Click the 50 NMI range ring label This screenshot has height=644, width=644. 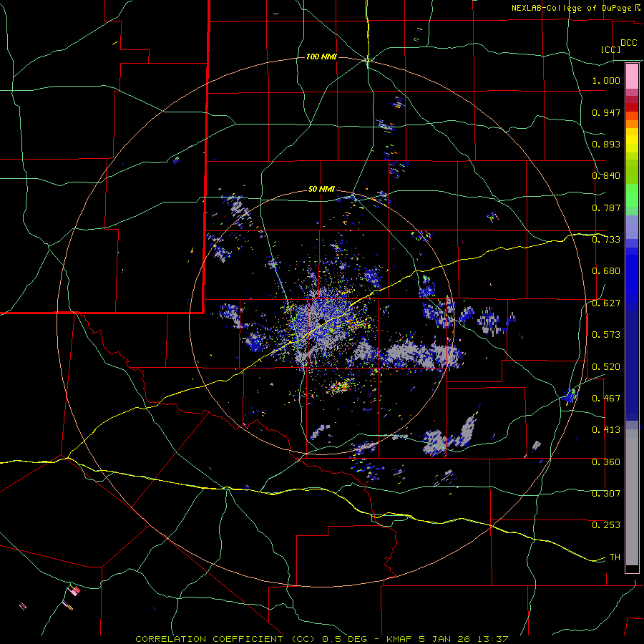coord(321,189)
